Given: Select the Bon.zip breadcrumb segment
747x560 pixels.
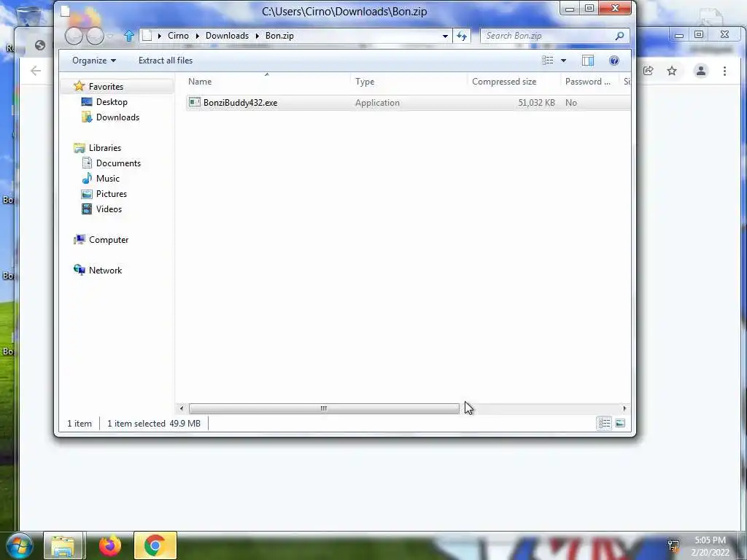Looking at the screenshot, I should pyautogui.click(x=279, y=36).
